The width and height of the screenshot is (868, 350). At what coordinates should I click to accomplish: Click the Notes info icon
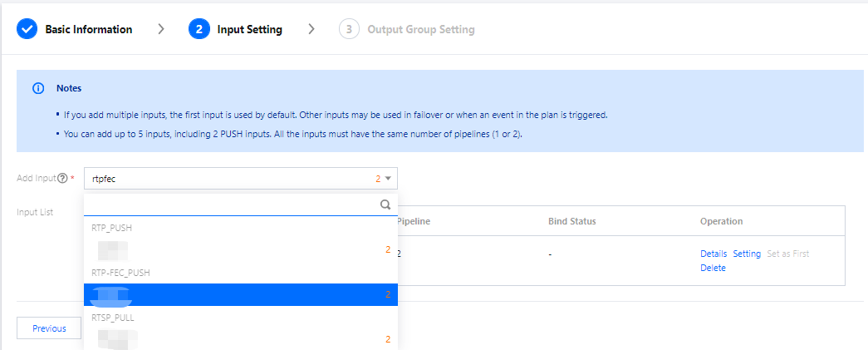pos(38,88)
